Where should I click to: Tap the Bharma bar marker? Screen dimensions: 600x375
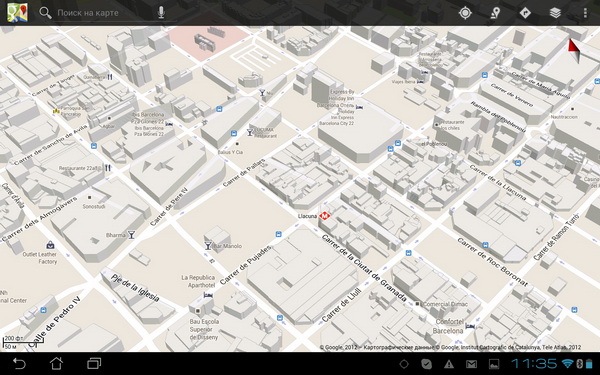pyautogui.click(x=131, y=235)
